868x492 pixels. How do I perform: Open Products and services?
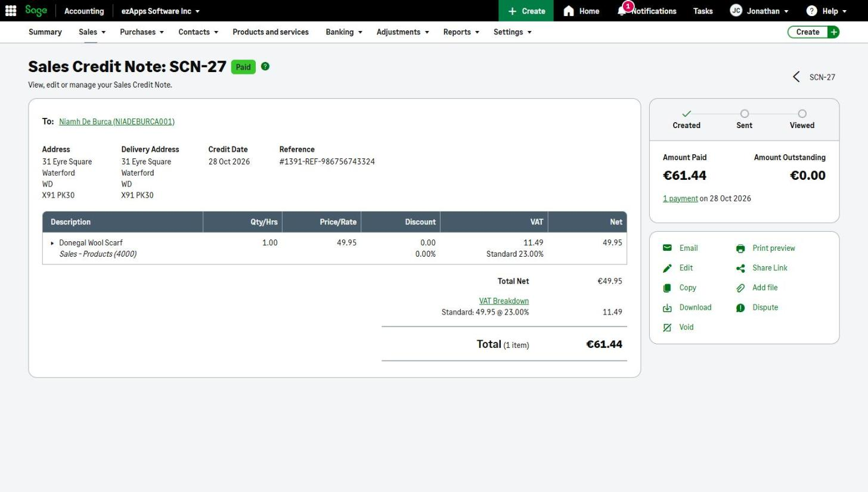coord(271,32)
